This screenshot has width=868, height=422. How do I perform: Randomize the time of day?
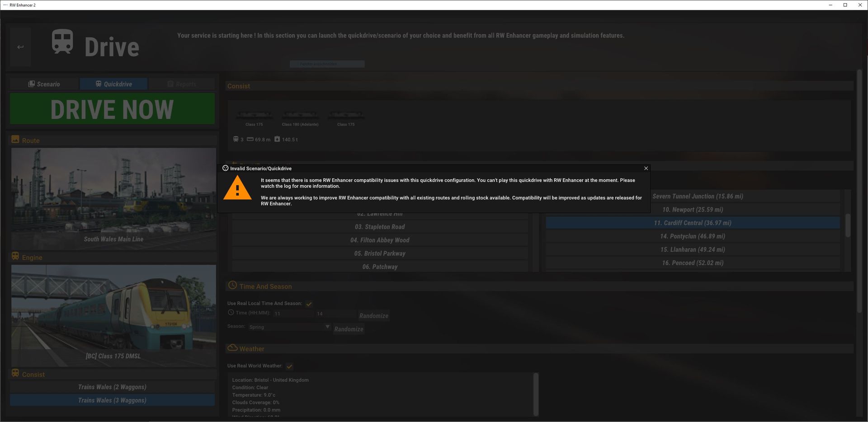coord(374,316)
